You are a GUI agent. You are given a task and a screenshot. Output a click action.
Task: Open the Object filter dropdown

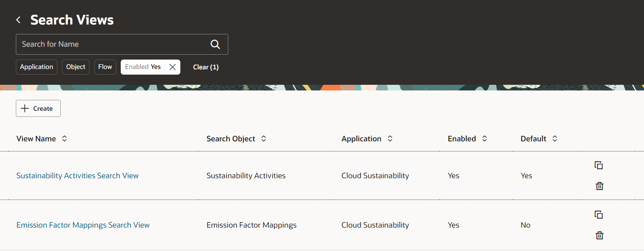point(75,67)
